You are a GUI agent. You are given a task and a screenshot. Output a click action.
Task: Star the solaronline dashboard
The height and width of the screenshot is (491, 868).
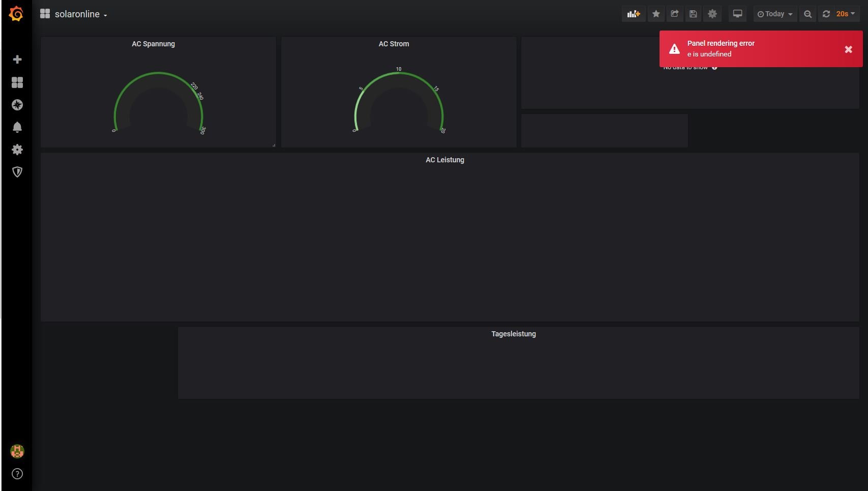[x=656, y=14]
